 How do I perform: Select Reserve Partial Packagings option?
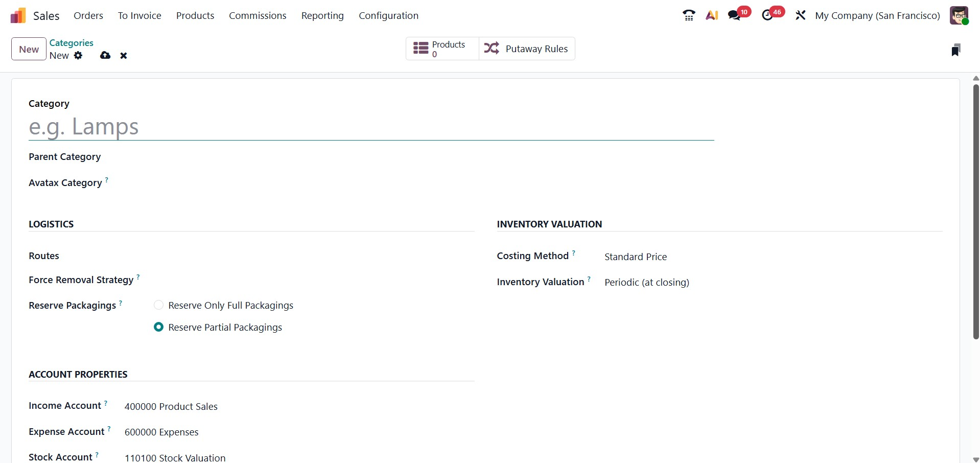[x=159, y=327]
